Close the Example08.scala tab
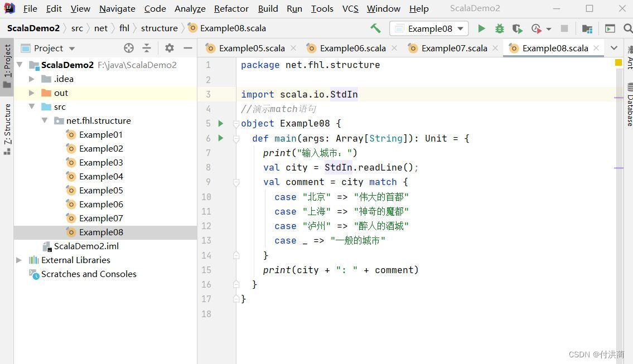Screen dimensions: 633x364 (x=596, y=48)
